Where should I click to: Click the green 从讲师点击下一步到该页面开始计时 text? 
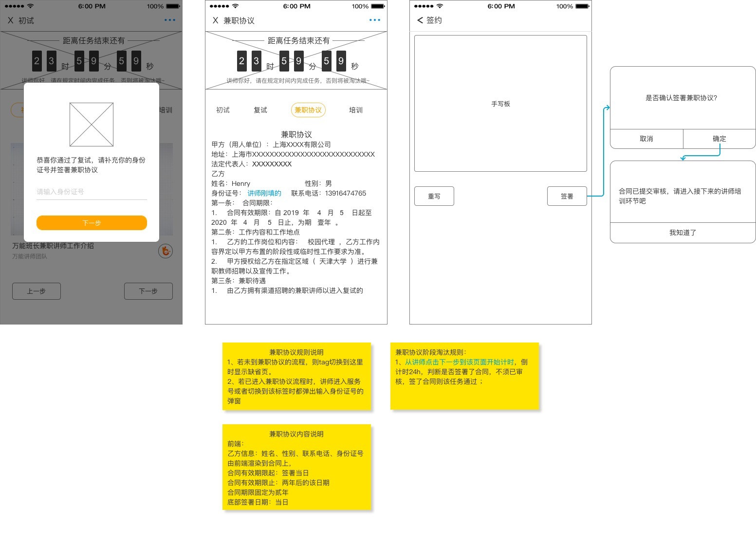[460, 362]
